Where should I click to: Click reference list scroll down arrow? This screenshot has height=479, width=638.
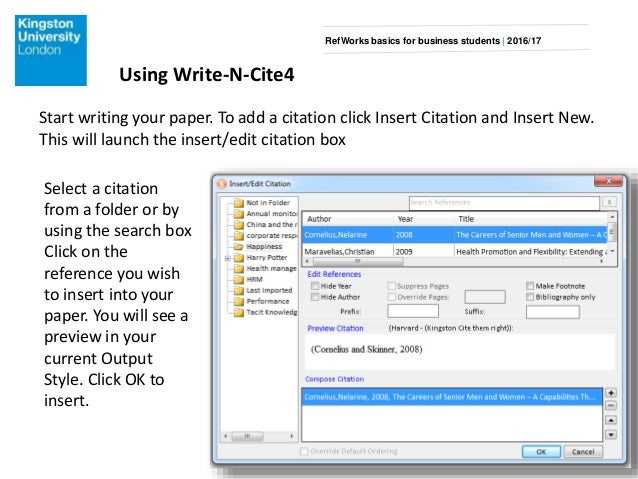612,252
